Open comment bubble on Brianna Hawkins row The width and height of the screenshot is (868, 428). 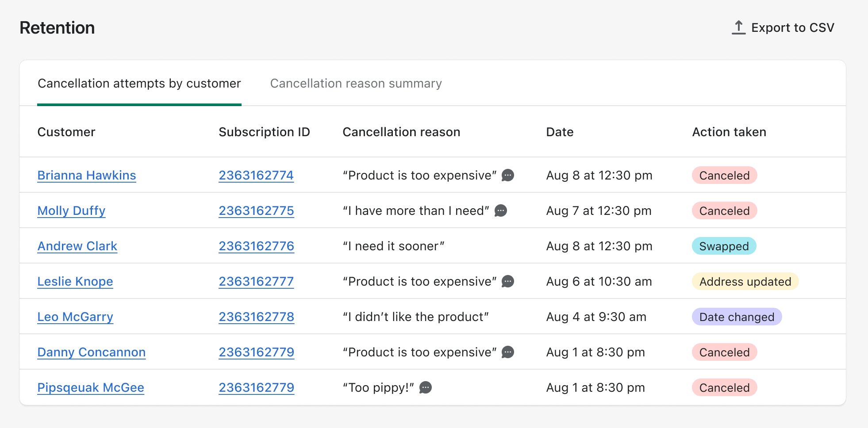[x=508, y=176]
